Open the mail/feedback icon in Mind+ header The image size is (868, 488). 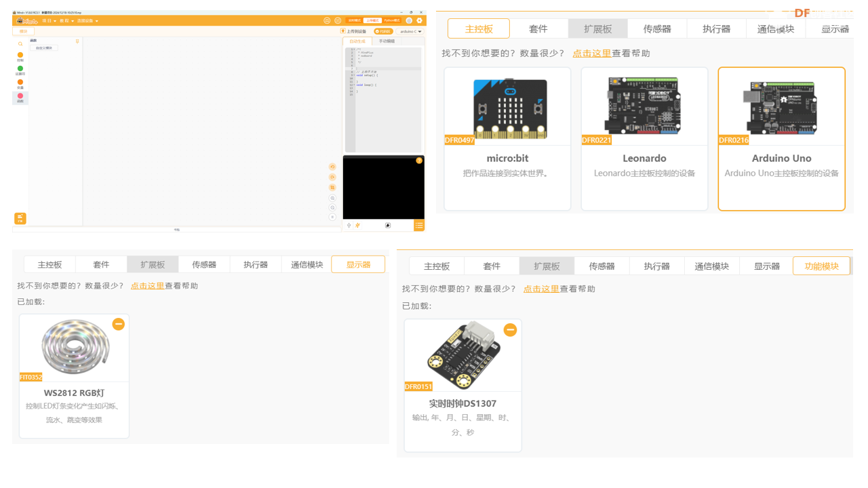pos(327,20)
